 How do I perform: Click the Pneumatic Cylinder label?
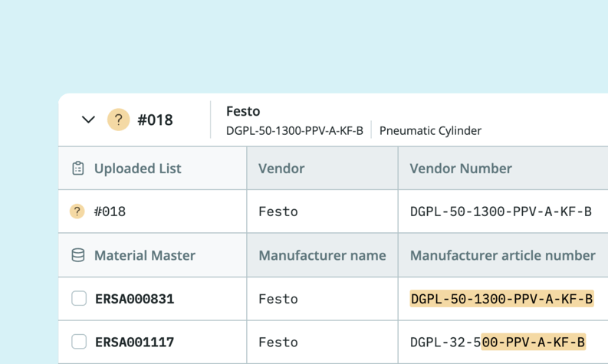point(430,130)
